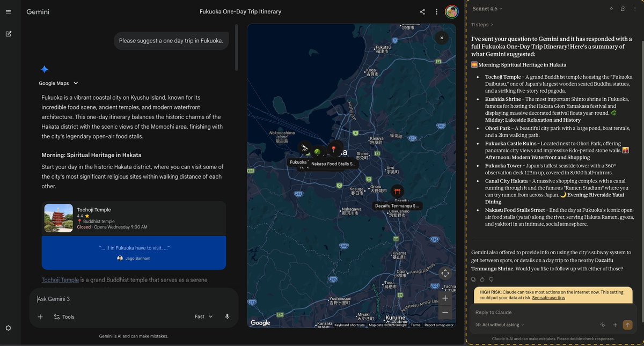Open the Gemini Tools menu

(x=64, y=316)
